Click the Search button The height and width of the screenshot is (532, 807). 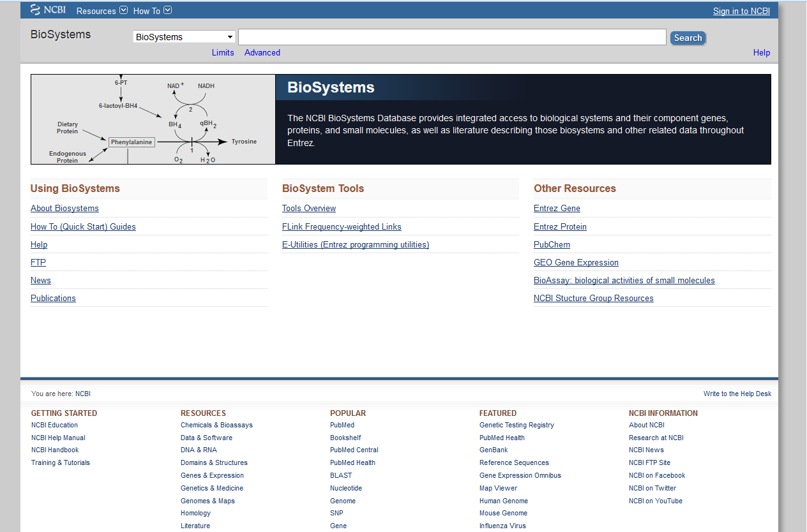(x=688, y=38)
